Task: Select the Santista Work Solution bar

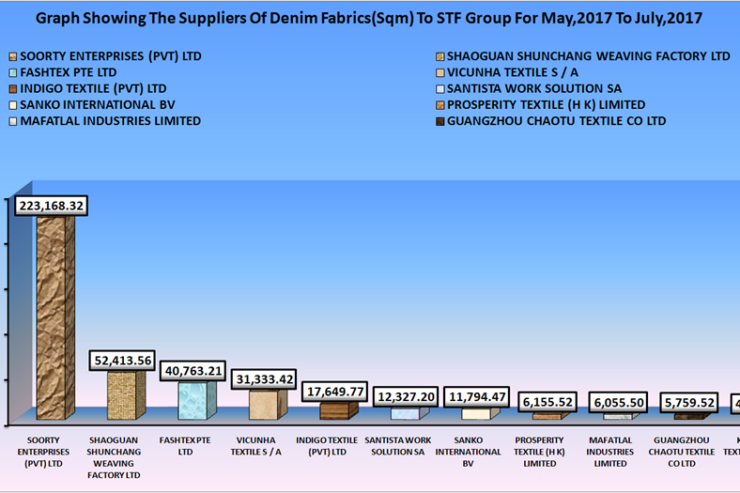Action: point(409,413)
